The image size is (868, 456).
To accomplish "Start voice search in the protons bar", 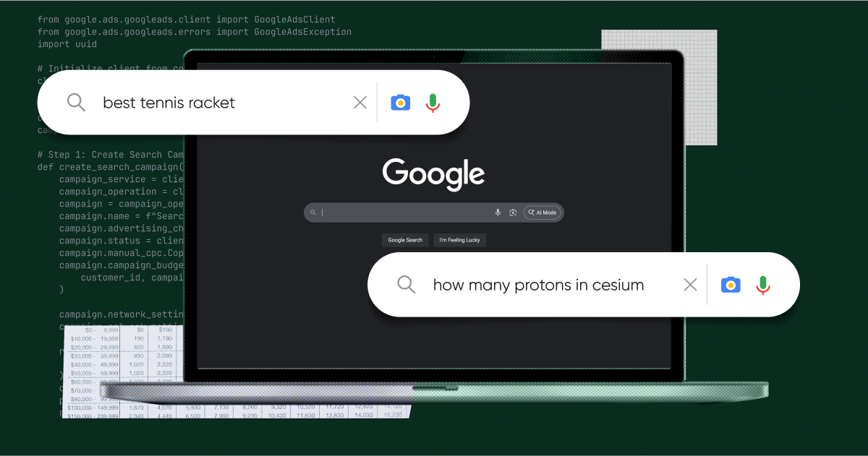I will [x=763, y=285].
